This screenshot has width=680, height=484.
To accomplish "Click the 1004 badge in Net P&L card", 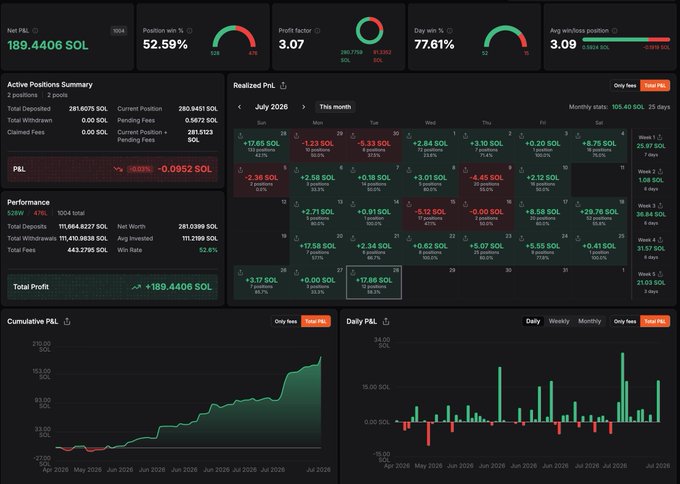I will pos(118,31).
